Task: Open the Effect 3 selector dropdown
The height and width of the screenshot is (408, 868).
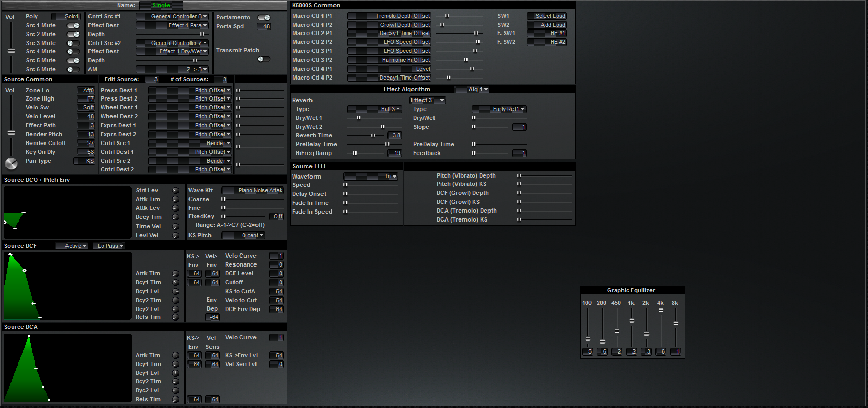Action: point(428,101)
